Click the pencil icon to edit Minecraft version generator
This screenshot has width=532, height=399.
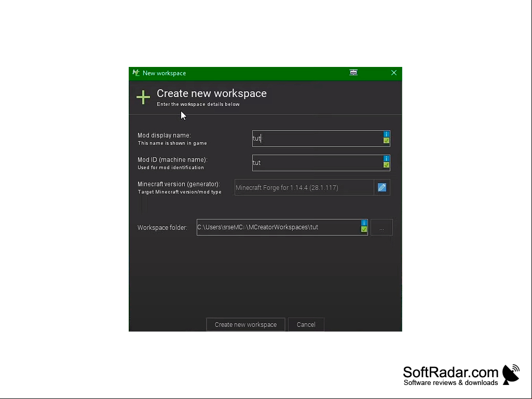(382, 187)
